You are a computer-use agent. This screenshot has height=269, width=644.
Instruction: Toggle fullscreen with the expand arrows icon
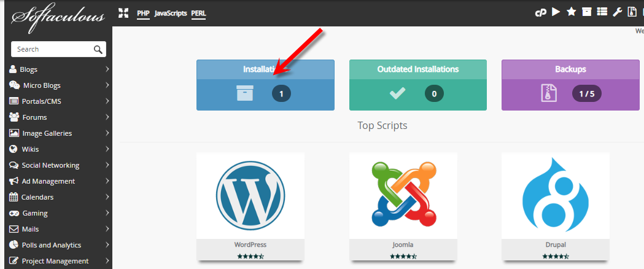point(123,13)
